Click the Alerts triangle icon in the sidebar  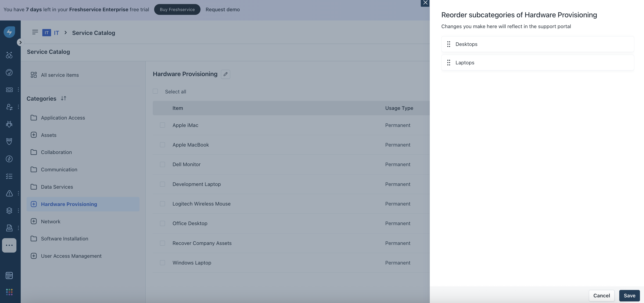click(9, 193)
